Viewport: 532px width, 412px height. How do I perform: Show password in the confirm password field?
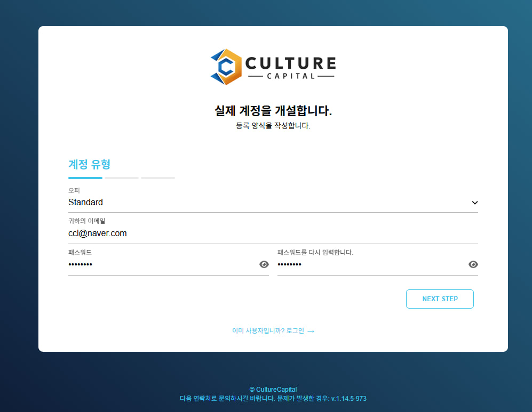tap(473, 264)
